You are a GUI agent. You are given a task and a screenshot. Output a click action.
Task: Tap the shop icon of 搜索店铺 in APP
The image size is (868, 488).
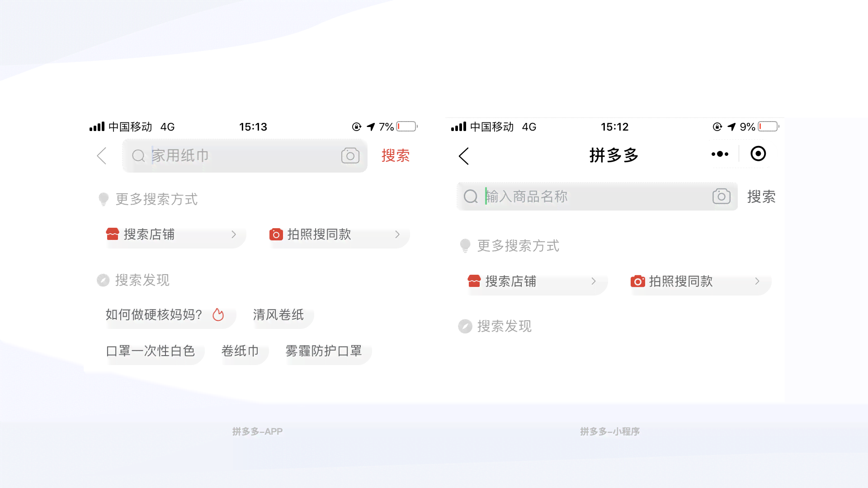pyautogui.click(x=113, y=234)
